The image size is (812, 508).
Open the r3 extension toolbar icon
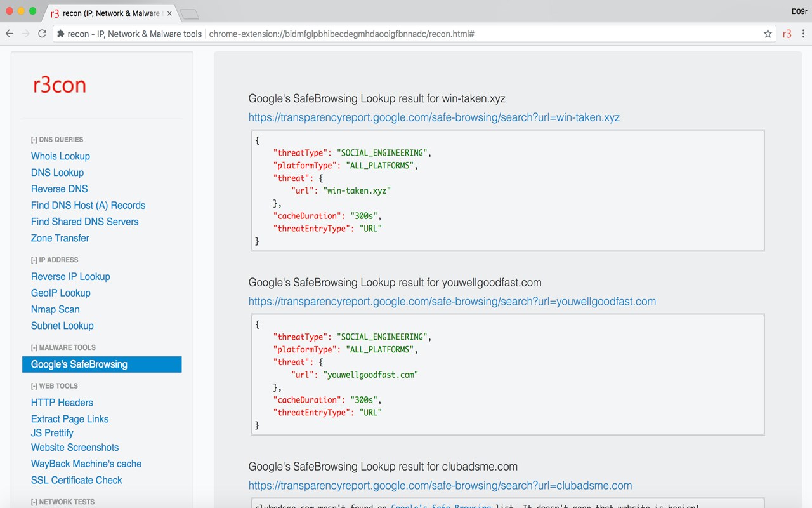point(787,34)
